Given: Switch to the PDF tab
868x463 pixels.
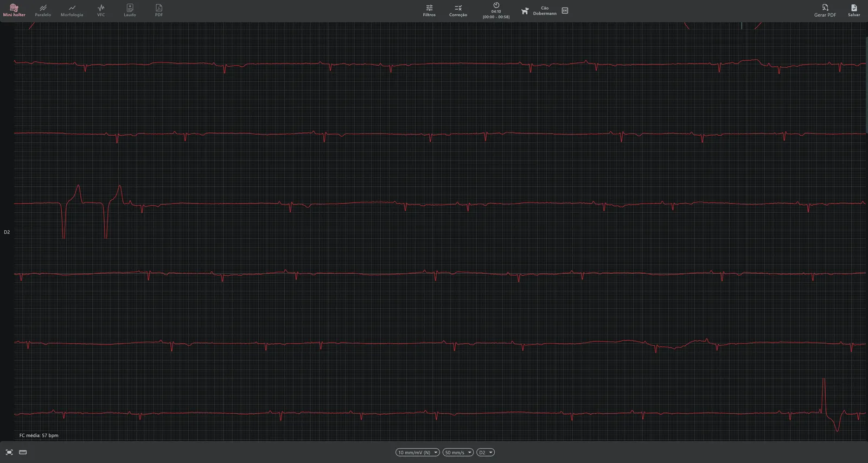Looking at the screenshot, I should (x=159, y=10).
